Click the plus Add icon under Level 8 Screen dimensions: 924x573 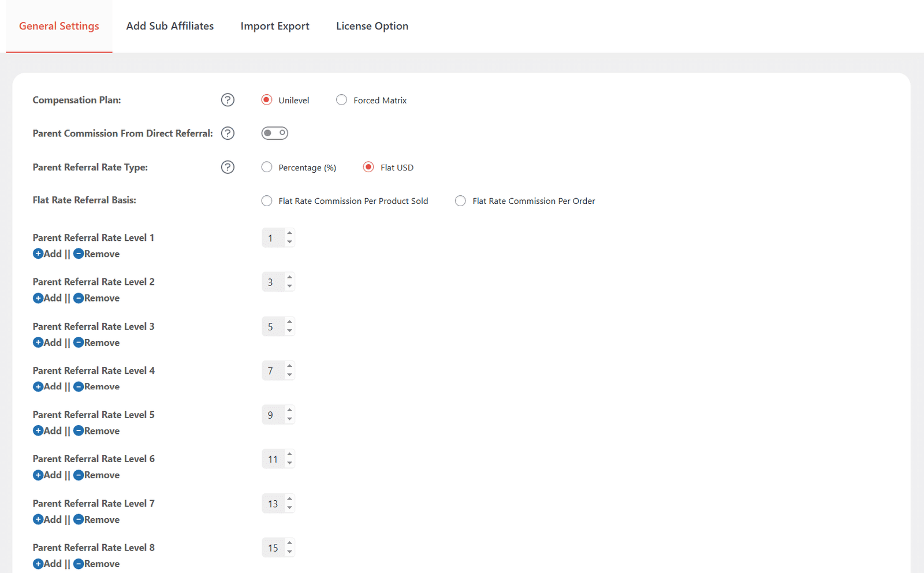pyautogui.click(x=38, y=564)
